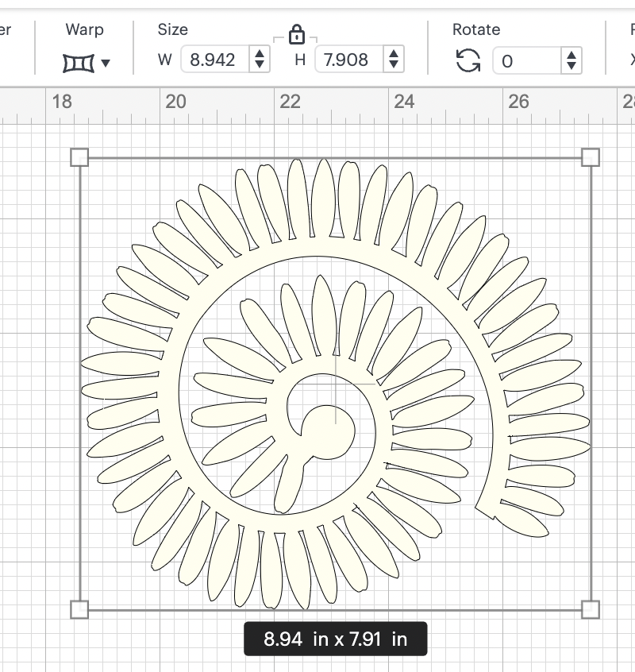The height and width of the screenshot is (672, 635).
Task: Decrease rotation angle with the down arrow
Action: click(x=570, y=66)
